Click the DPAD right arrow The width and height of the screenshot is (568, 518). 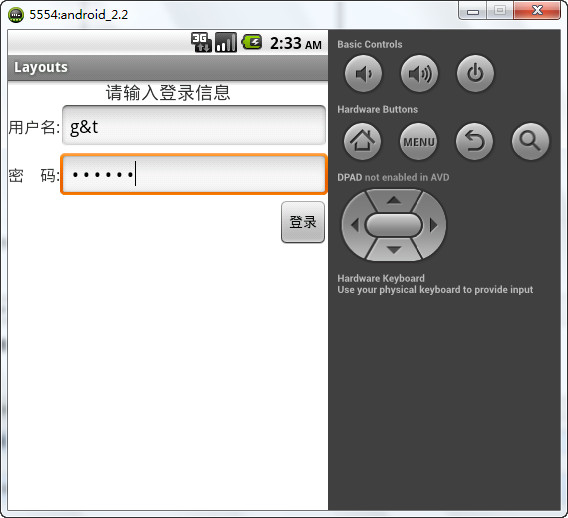pos(434,225)
